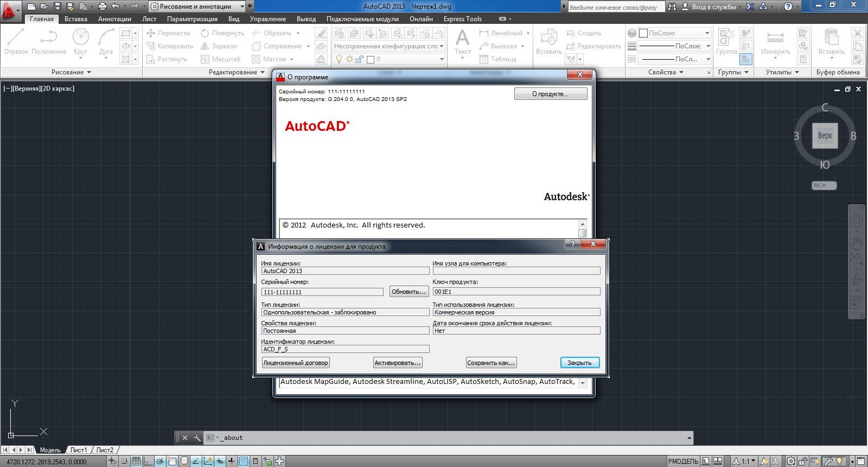Click the Лицензионный договор button
868x467 pixels.
[296, 363]
